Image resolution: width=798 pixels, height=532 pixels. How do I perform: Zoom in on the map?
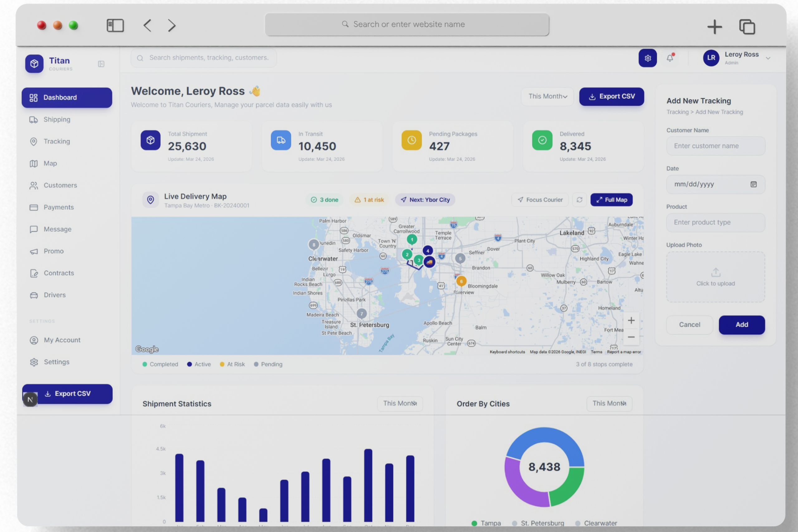631,321
